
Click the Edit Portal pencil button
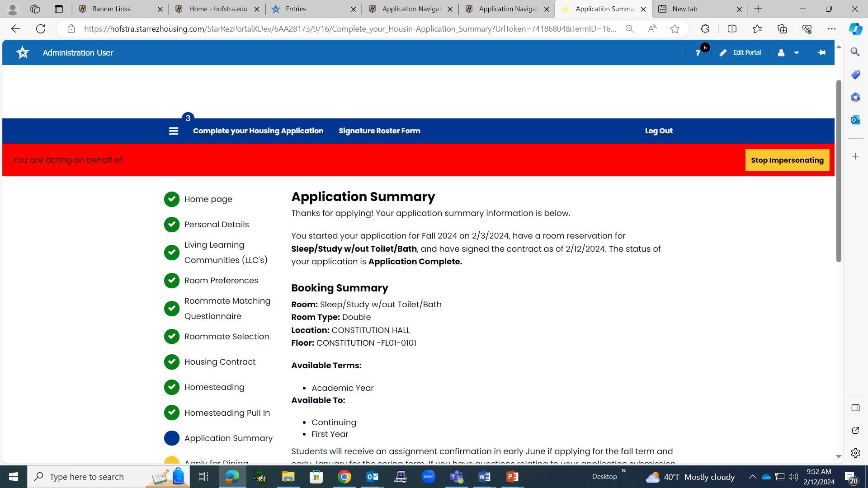coord(740,52)
